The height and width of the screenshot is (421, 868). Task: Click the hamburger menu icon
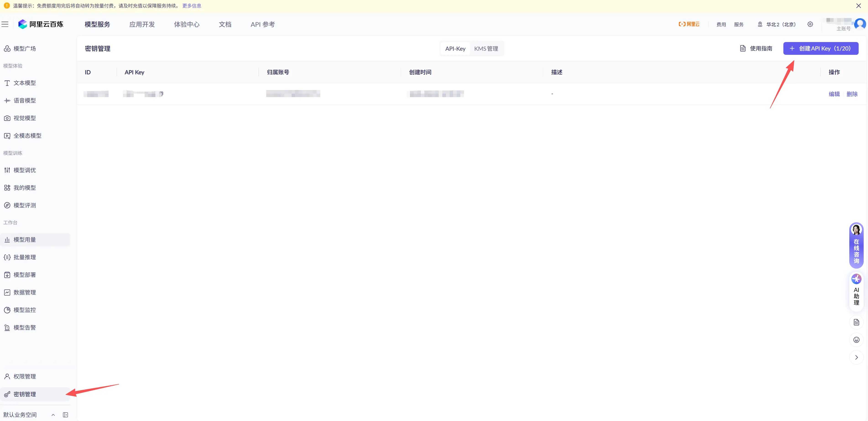5,24
